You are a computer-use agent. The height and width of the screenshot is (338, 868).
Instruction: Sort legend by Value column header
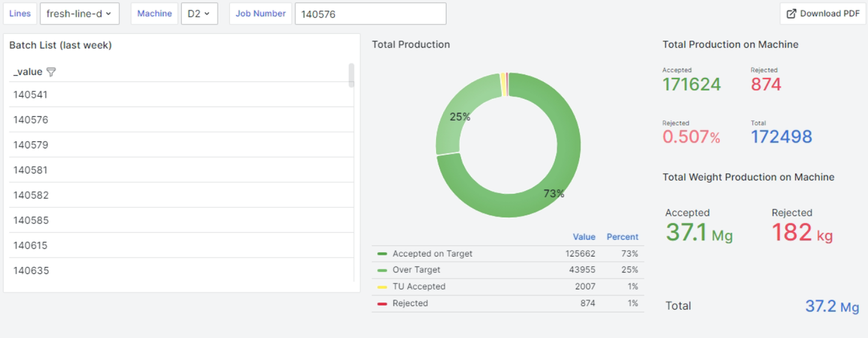(584, 237)
